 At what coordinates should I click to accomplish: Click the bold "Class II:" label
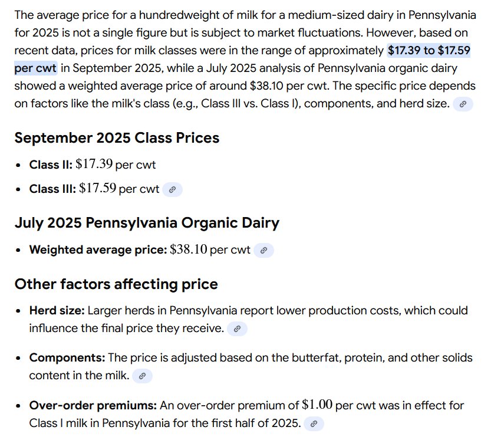pos(51,165)
